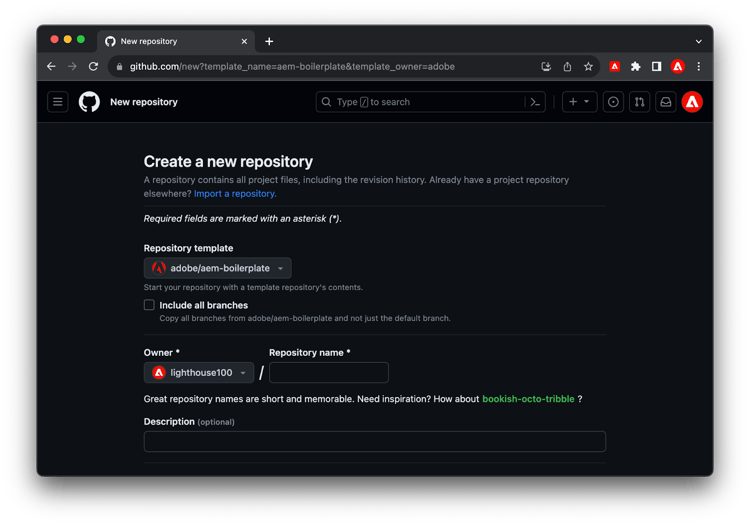Follow the Import a repository link

click(235, 194)
